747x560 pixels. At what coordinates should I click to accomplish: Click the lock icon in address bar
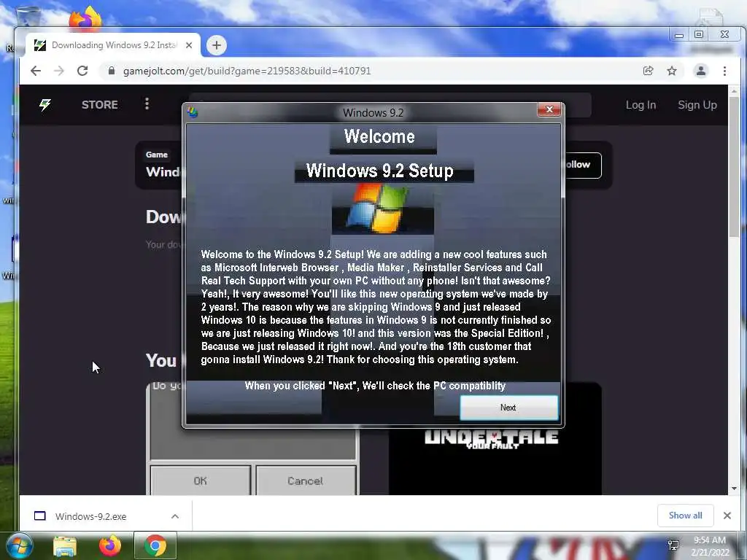(x=112, y=71)
